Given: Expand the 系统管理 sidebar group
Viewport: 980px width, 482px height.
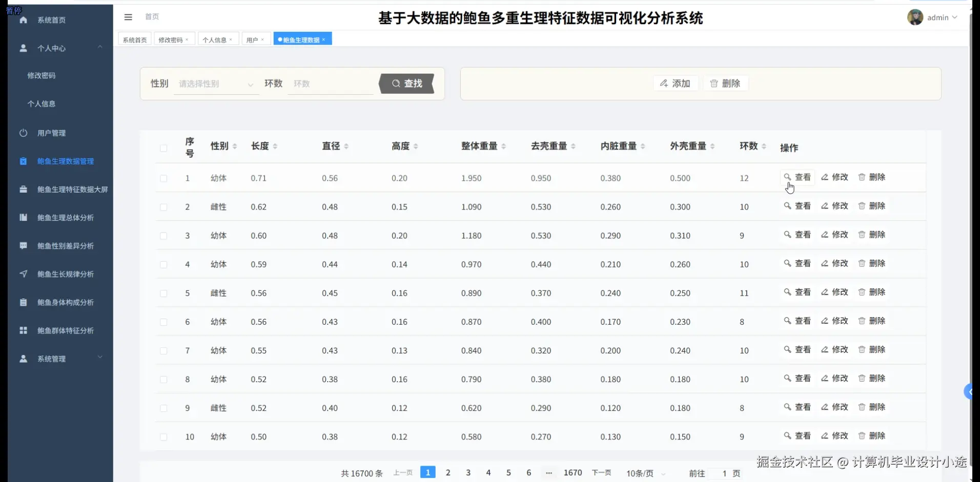Looking at the screenshot, I should pos(100,357).
